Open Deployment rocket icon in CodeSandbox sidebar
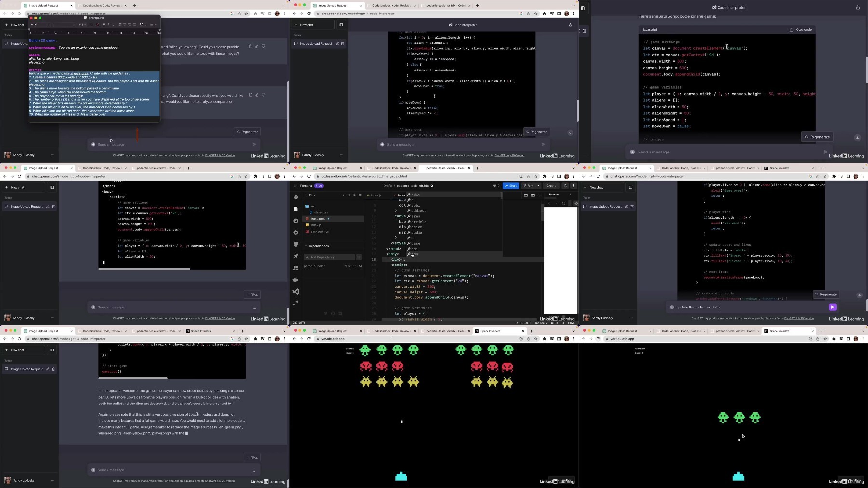This screenshot has height=488, width=868. [x=296, y=256]
